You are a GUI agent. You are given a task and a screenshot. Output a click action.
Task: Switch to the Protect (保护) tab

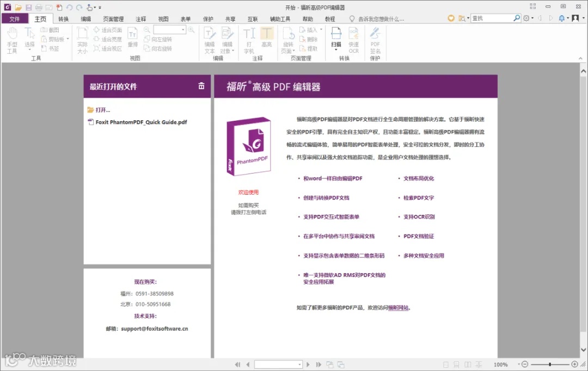(208, 18)
